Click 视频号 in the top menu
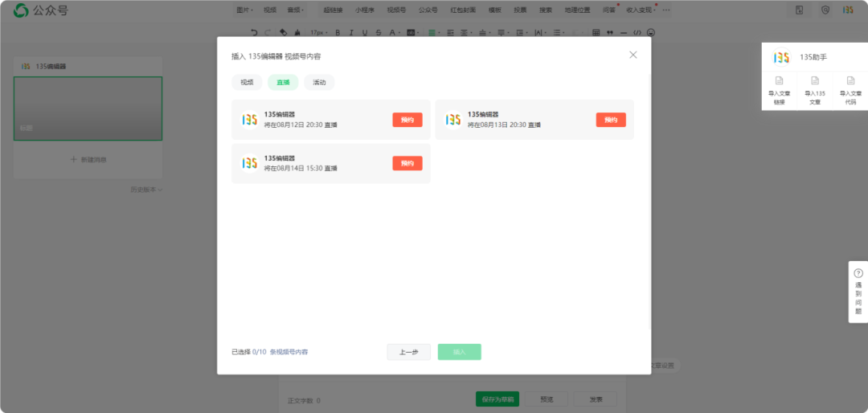The image size is (868, 413). [396, 10]
